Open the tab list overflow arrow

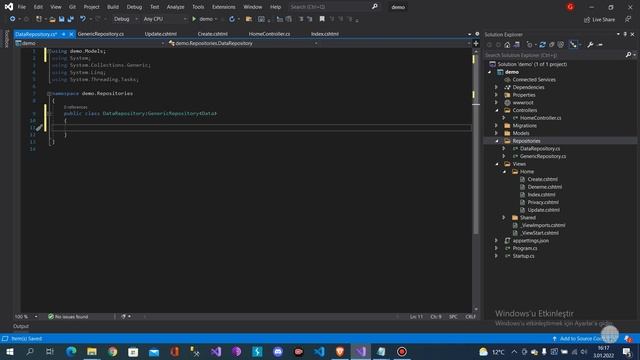pos(469,34)
